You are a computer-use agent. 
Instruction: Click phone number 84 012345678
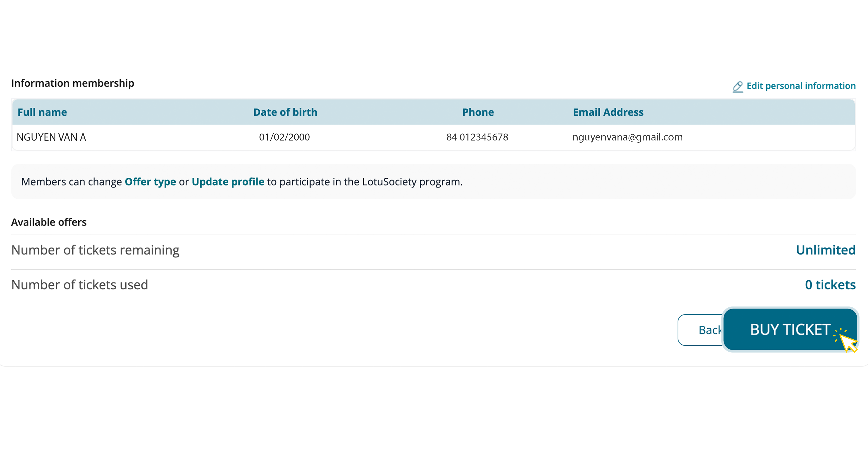477,137
